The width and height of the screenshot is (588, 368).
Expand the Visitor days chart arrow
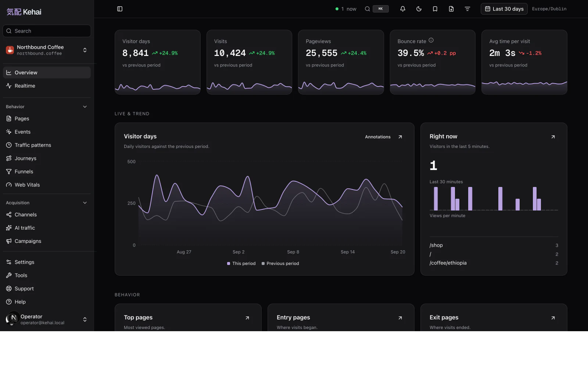[400, 137]
